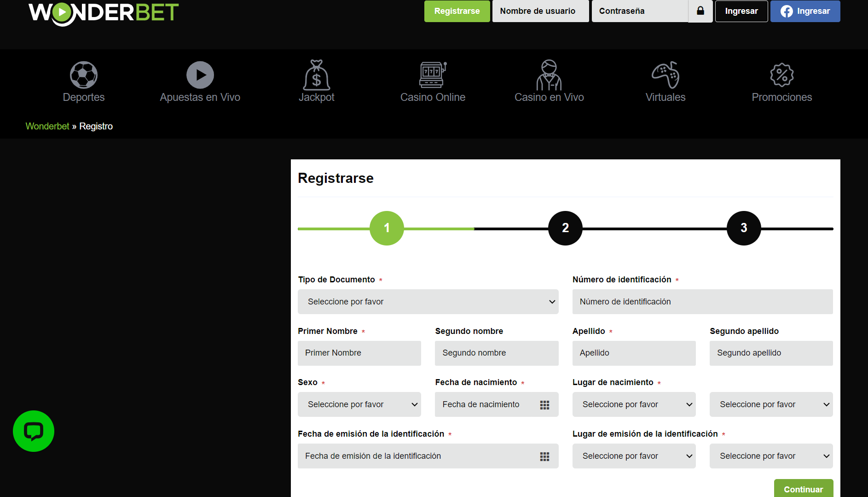Click the Registrarse form heading

coord(336,178)
